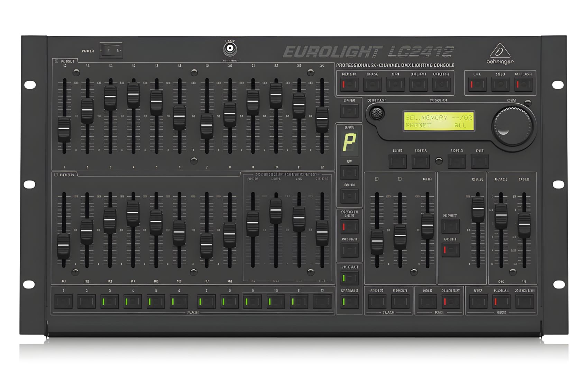
Task: Click the PREVIEW button
Action: 349,250
